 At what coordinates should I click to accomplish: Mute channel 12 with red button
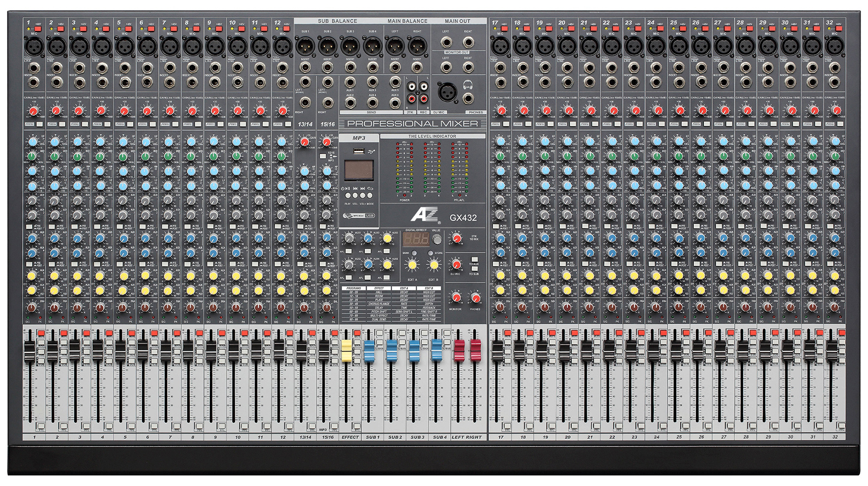pyautogui.click(x=289, y=333)
